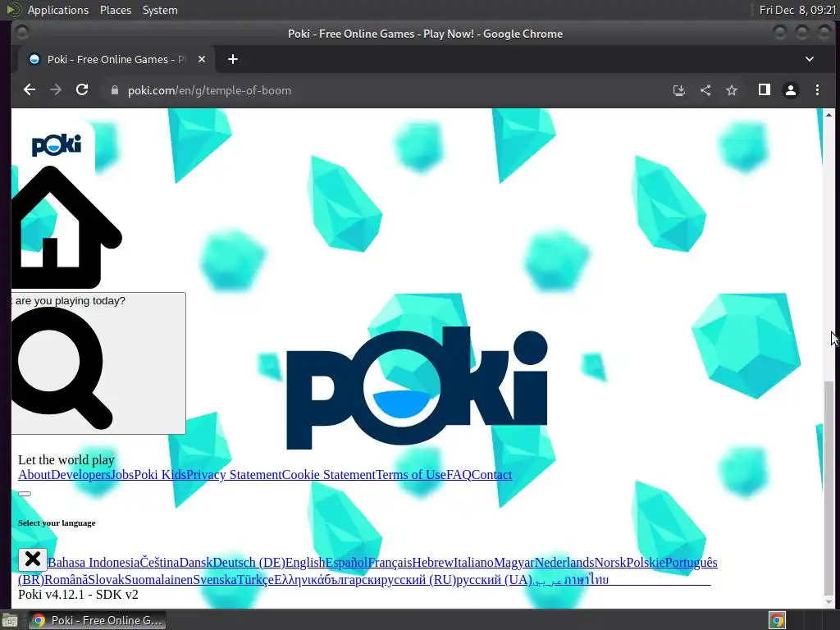Reload the Poki page

82,90
